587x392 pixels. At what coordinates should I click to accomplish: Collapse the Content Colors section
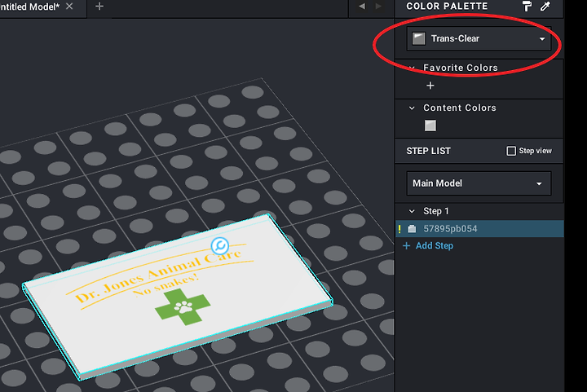point(412,108)
